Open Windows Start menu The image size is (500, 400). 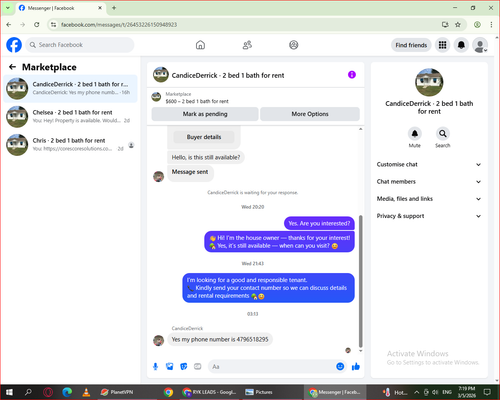9,392
